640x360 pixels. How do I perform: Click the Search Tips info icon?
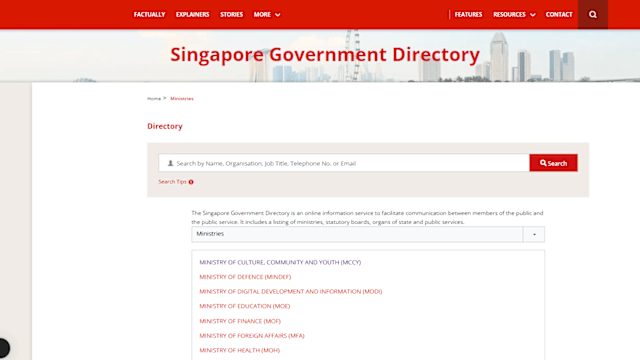pos(191,182)
